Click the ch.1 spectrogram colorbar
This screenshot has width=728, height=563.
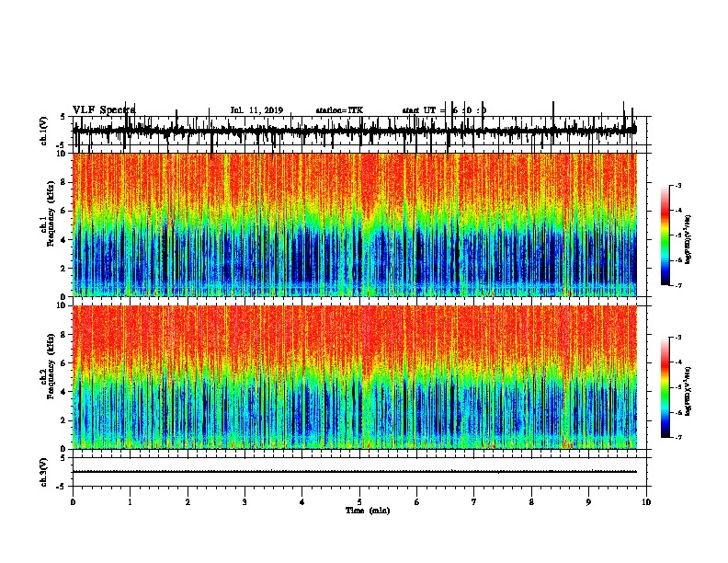(665, 236)
